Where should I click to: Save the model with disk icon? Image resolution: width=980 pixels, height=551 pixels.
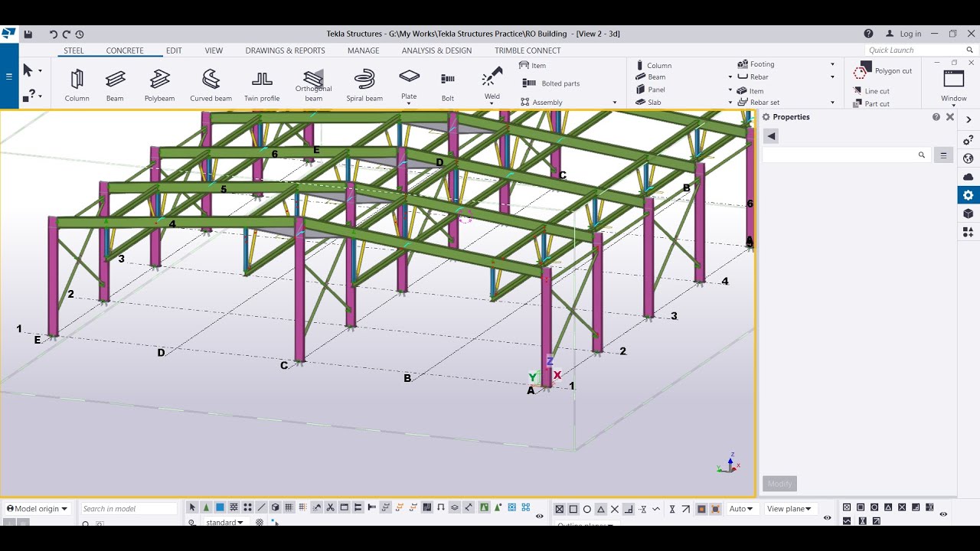coord(28,34)
